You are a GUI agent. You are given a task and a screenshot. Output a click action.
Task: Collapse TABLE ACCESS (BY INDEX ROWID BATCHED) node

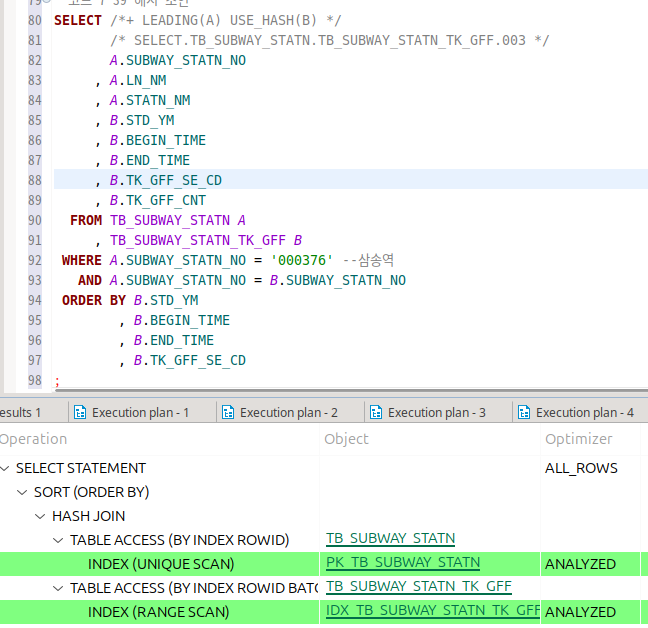[x=59, y=588]
